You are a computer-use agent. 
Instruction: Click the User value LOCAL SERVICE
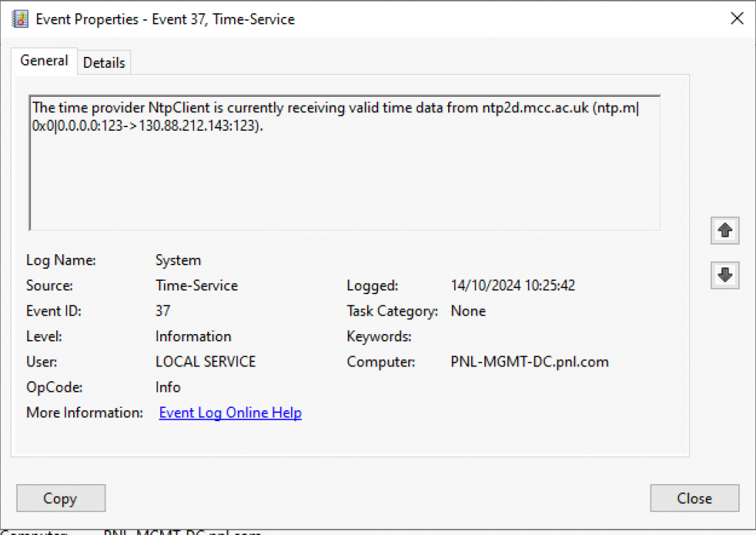tap(205, 361)
